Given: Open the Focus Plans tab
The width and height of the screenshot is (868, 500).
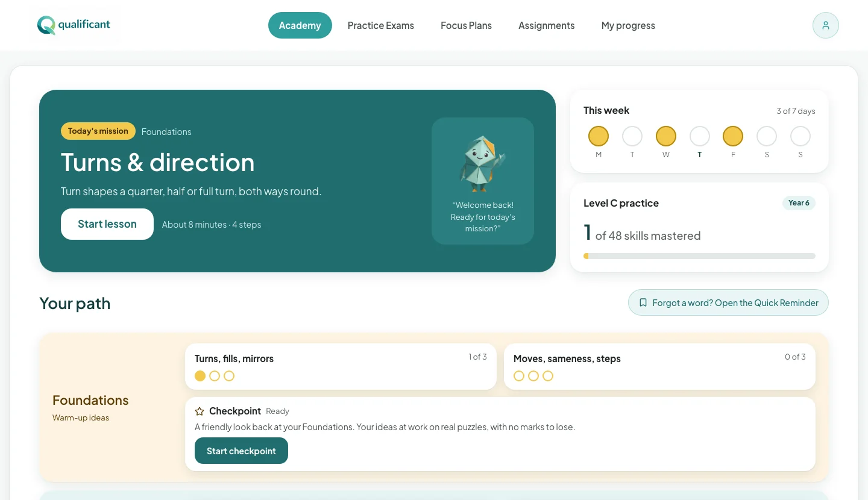Looking at the screenshot, I should point(466,25).
